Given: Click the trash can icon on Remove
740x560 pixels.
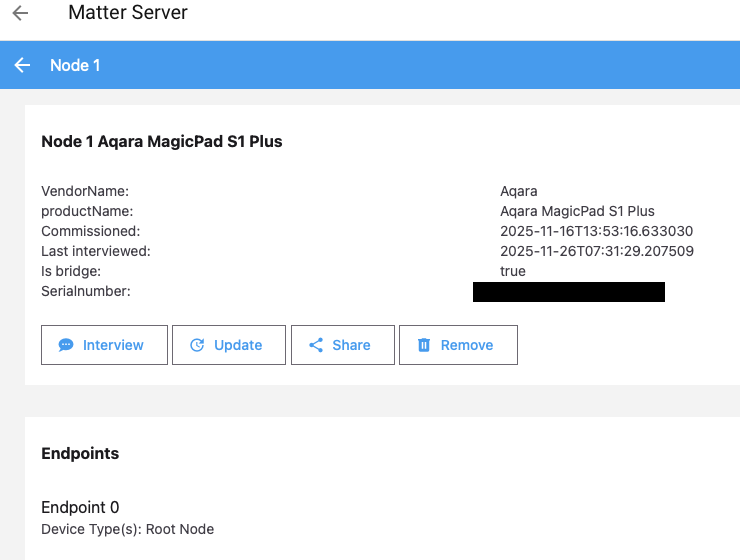Looking at the screenshot, I should point(424,345).
